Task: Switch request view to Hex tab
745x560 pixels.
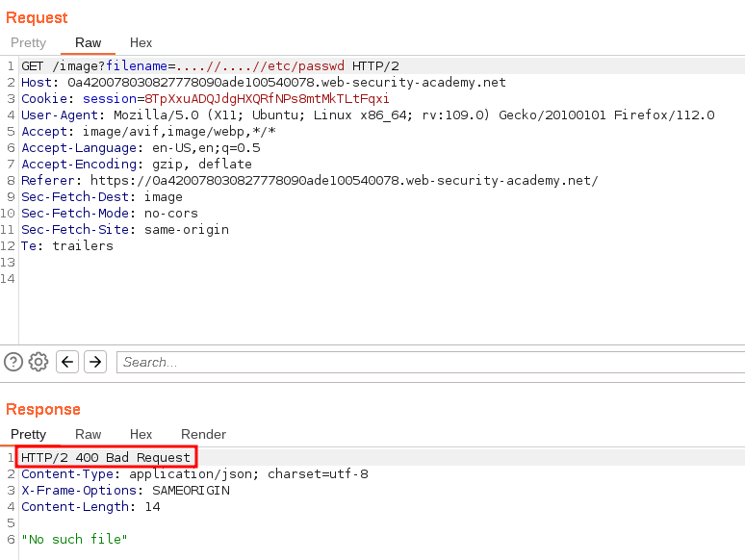Action: point(141,42)
